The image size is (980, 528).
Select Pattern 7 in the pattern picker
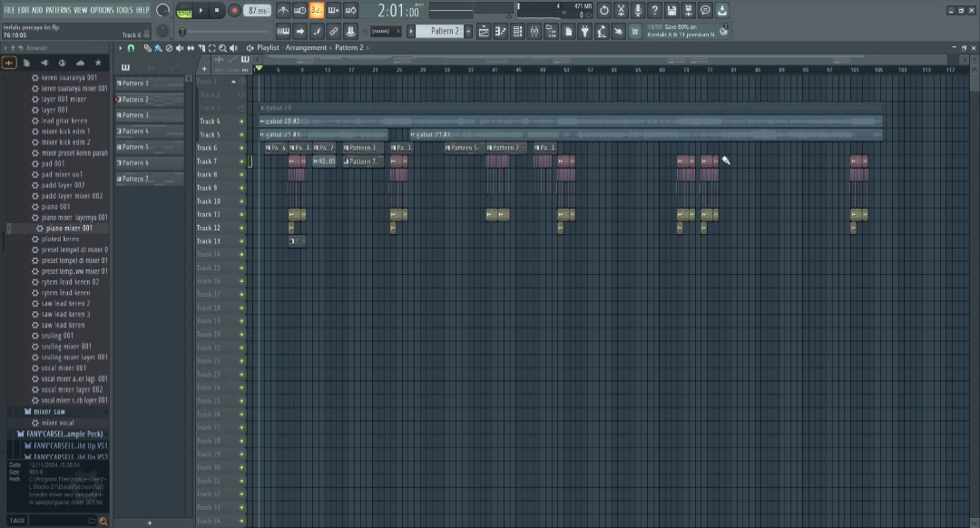pos(150,179)
